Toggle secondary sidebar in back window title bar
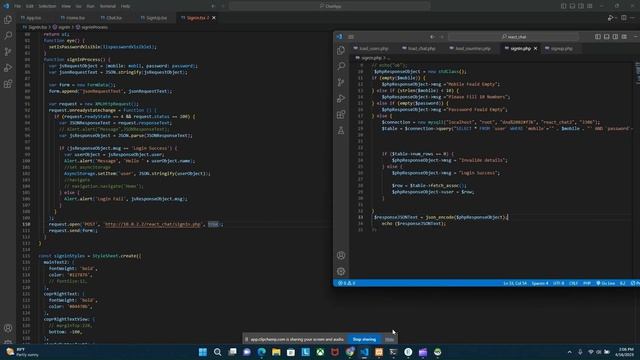 point(581,6)
